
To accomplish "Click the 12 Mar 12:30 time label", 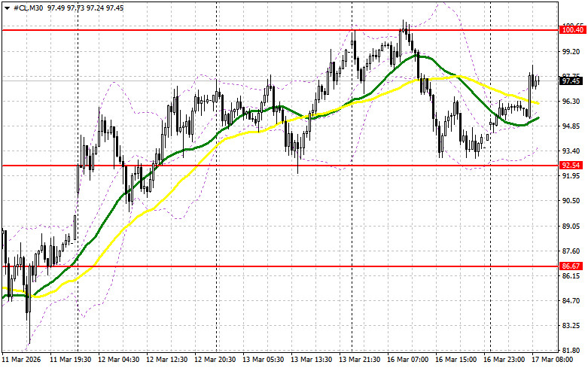I will click(167, 360).
